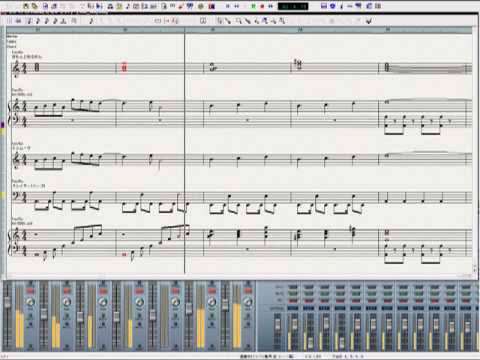Click the red button on fifth mixer channel

pyautogui.click(x=176, y=291)
